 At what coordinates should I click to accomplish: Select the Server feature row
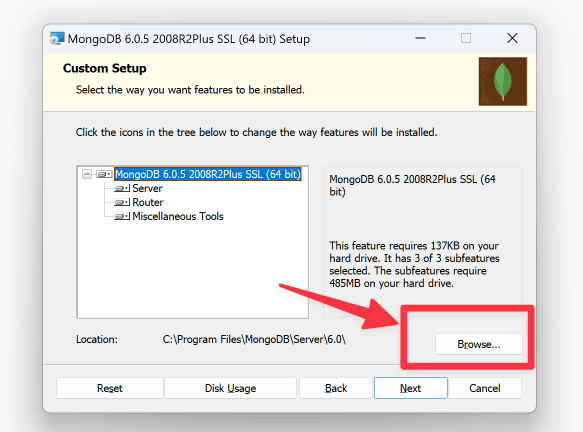click(147, 188)
